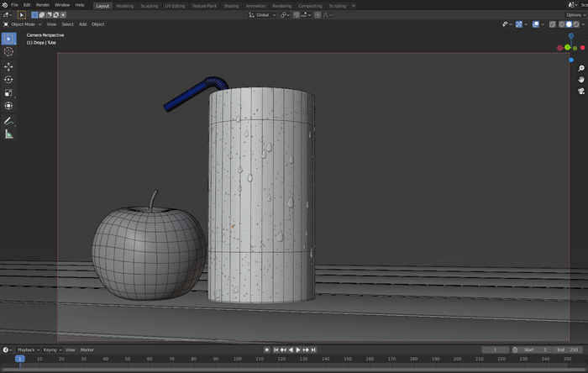Pick the Scale tool
The height and width of the screenshot is (373, 588).
8,93
